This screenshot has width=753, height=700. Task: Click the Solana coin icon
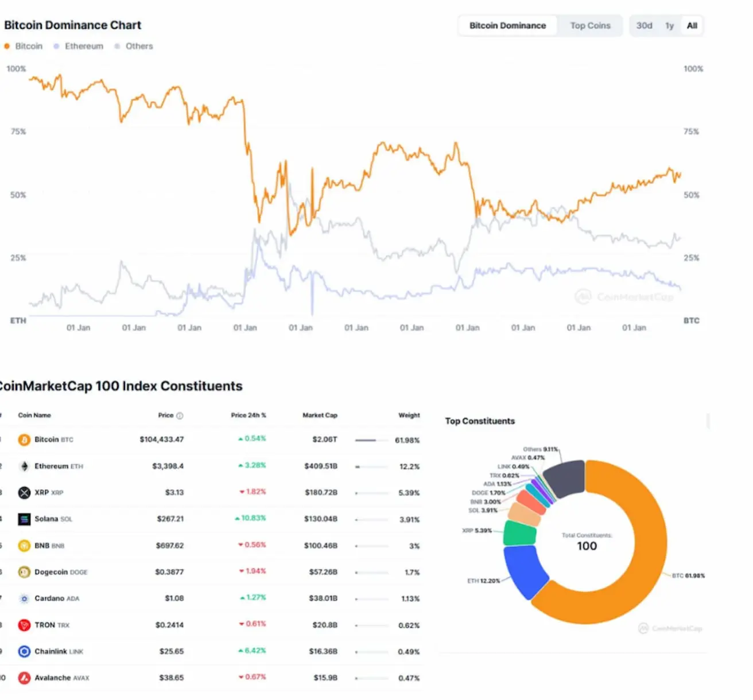24,519
